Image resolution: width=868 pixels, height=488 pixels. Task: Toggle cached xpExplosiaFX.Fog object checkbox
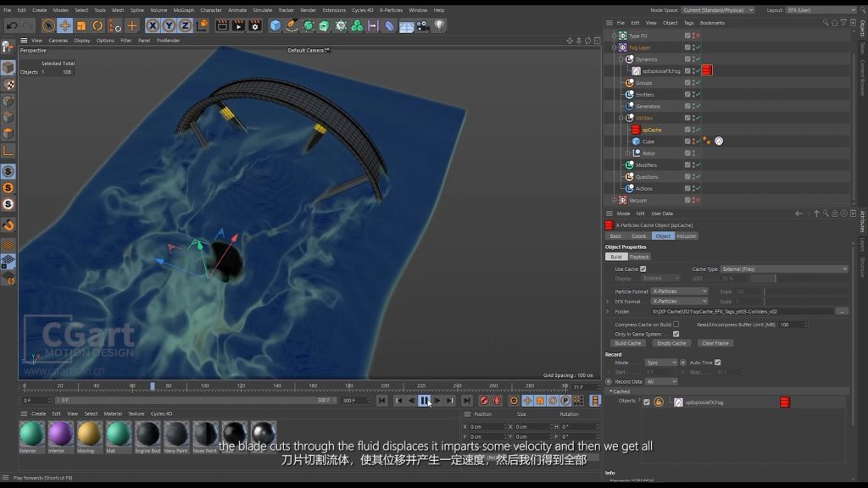[x=647, y=402]
